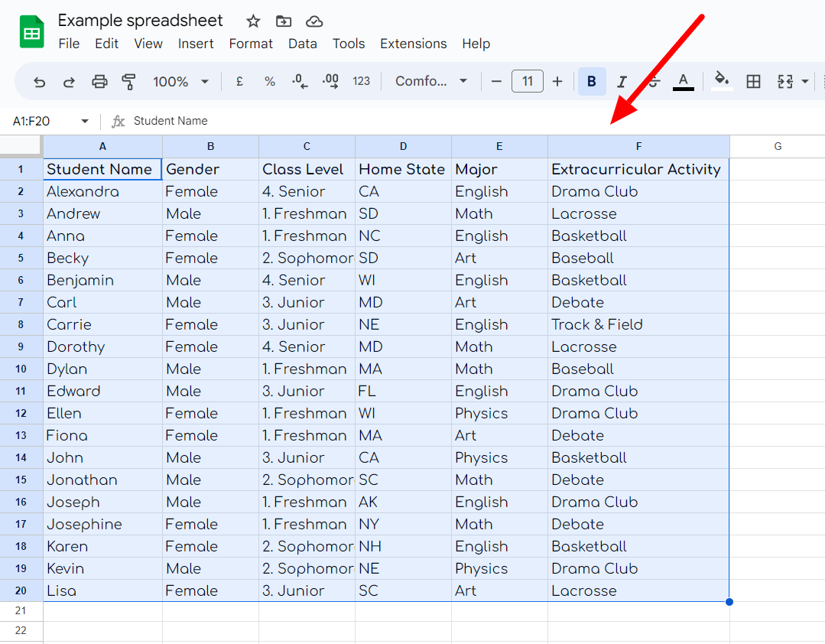Image resolution: width=825 pixels, height=644 pixels.
Task: Activate the Paint format roller icon
Action: click(x=129, y=82)
